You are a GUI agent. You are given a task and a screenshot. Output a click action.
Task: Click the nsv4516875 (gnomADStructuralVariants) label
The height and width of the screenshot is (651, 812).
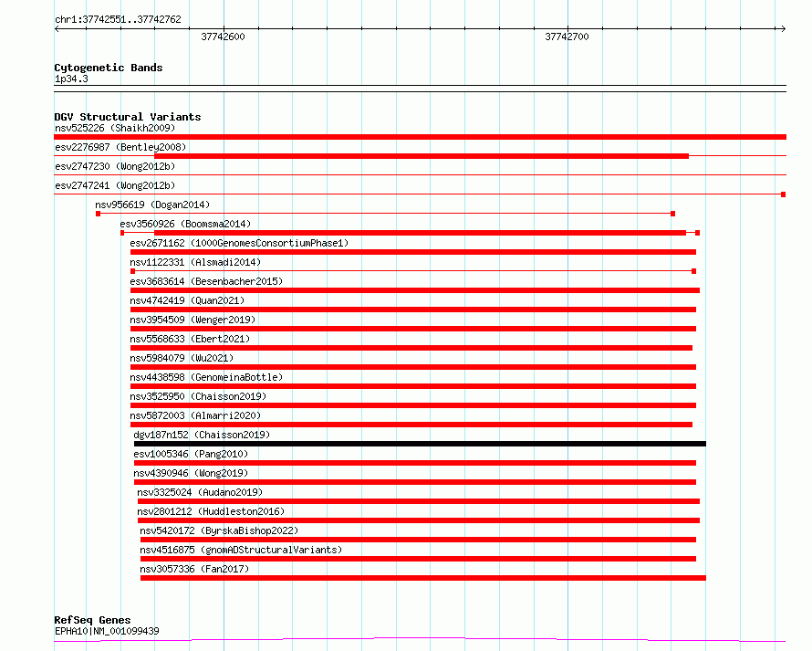[x=241, y=550]
